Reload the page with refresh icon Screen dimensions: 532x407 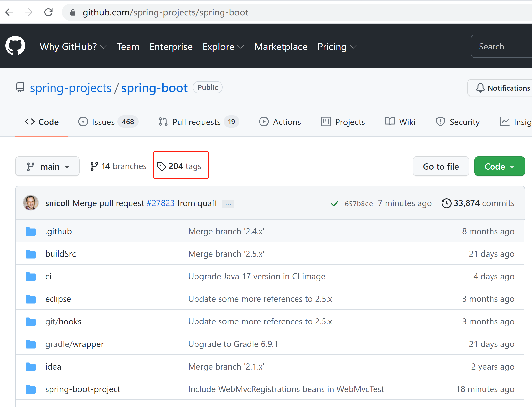(48, 12)
